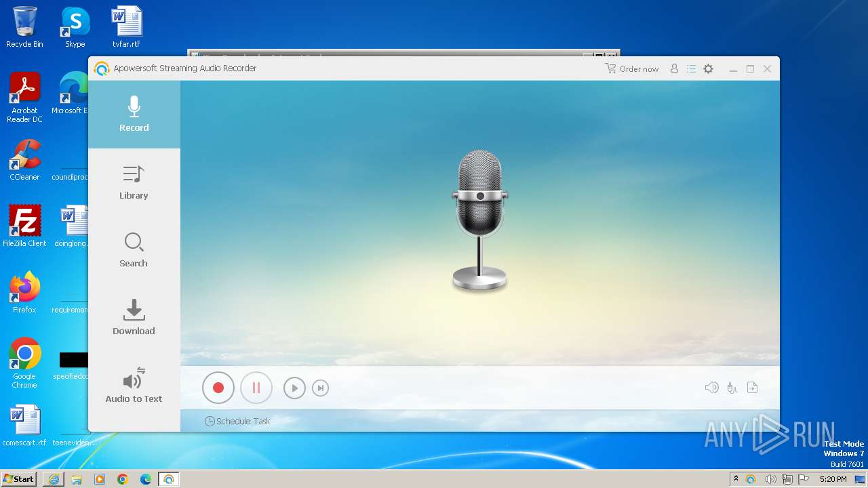This screenshot has width=868, height=488.
Task: Click system tray volume icon
Action: click(771, 479)
